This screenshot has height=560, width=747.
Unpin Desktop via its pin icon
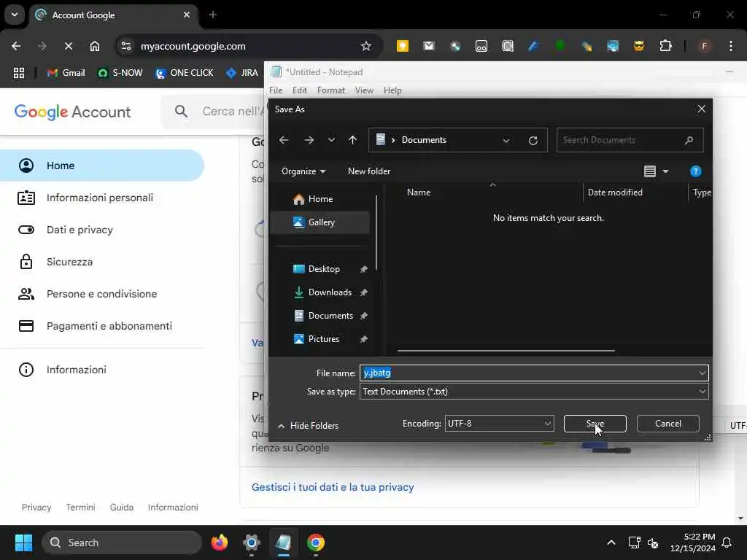point(363,269)
